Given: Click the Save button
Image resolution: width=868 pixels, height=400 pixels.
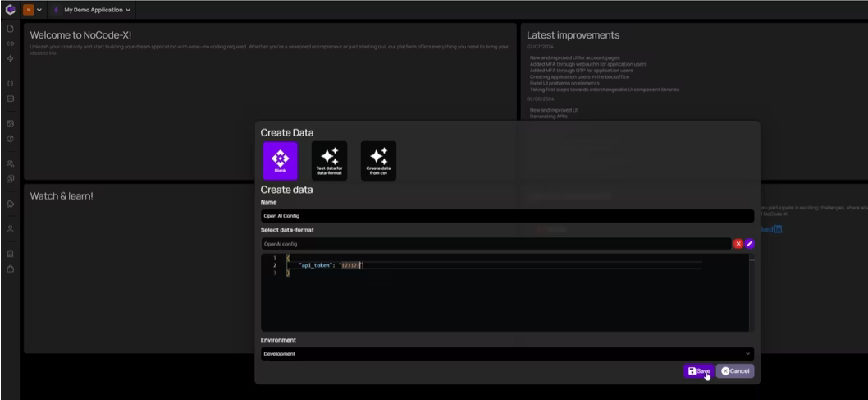Looking at the screenshot, I should tap(699, 371).
